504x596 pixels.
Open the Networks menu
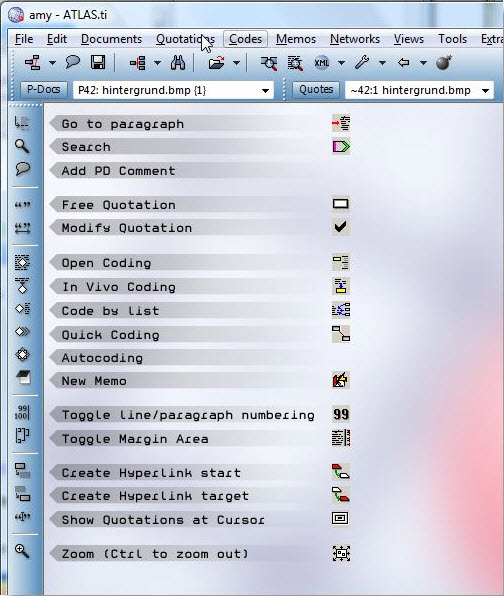click(x=355, y=39)
